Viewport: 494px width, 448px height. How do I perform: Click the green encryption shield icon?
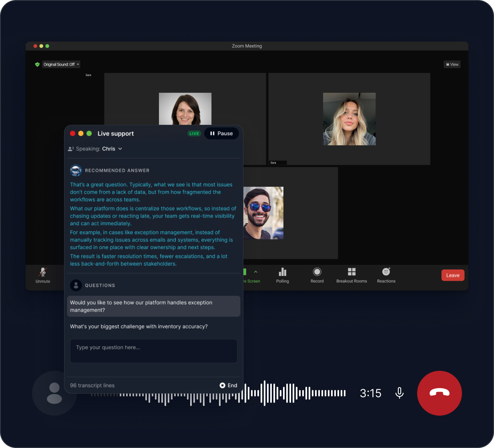[x=37, y=64]
